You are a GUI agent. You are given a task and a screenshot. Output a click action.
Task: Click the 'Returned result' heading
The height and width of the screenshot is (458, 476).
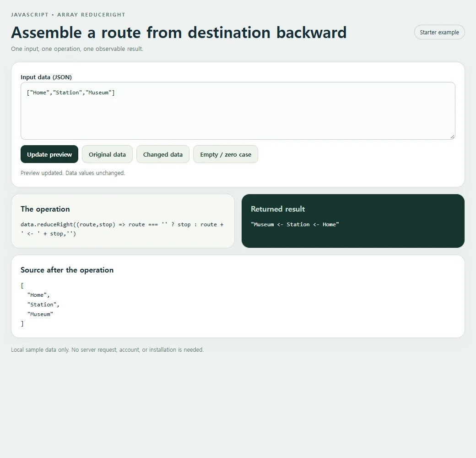tap(278, 209)
